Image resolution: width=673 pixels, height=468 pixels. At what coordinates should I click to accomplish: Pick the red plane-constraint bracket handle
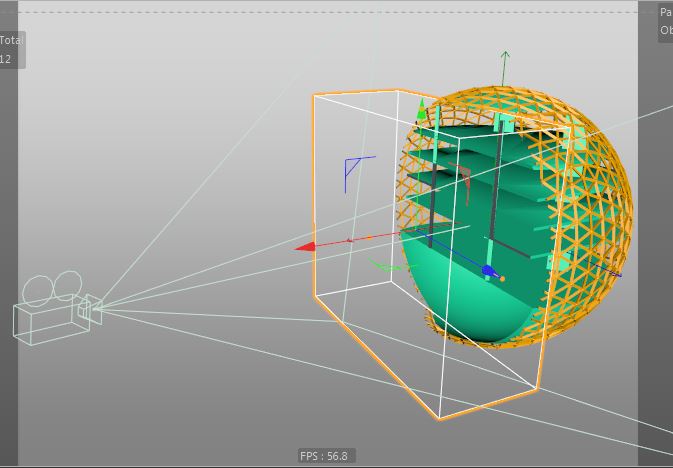(x=461, y=177)
